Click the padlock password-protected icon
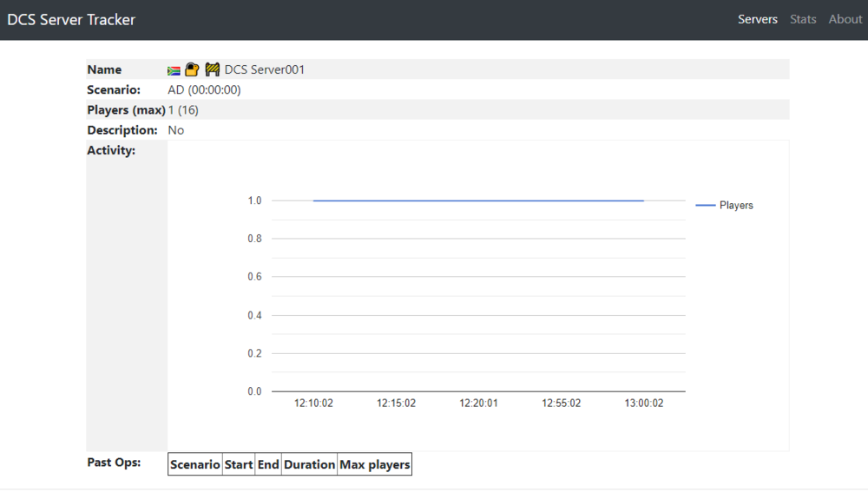Image resolution: width=868 pixels, height=499 pixels. [192, 69]
